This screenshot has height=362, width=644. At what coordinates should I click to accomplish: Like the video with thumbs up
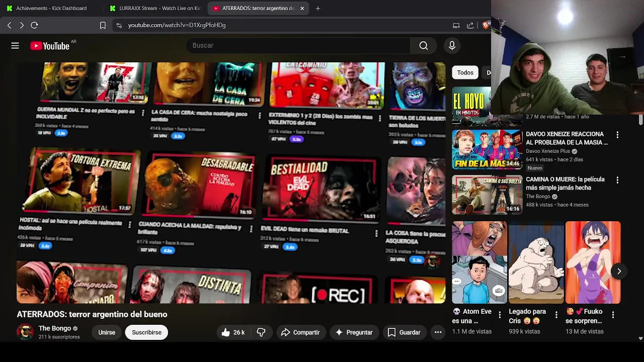232,332
